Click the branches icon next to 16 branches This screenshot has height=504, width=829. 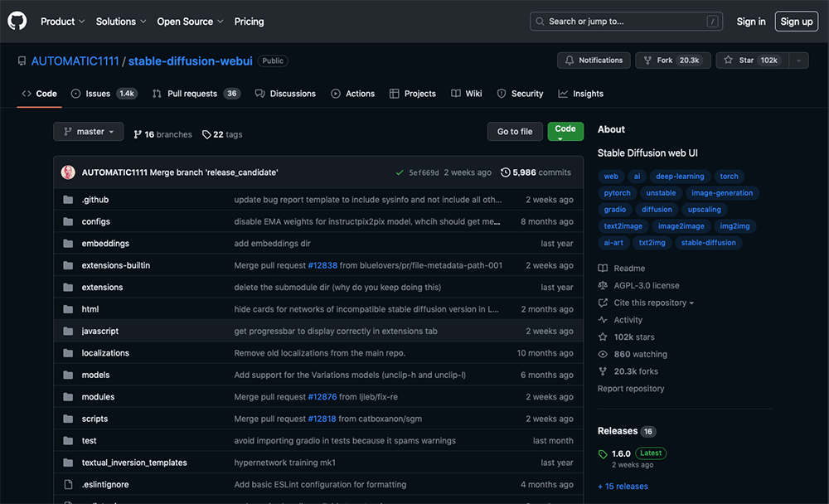click(x=138, y=134)
